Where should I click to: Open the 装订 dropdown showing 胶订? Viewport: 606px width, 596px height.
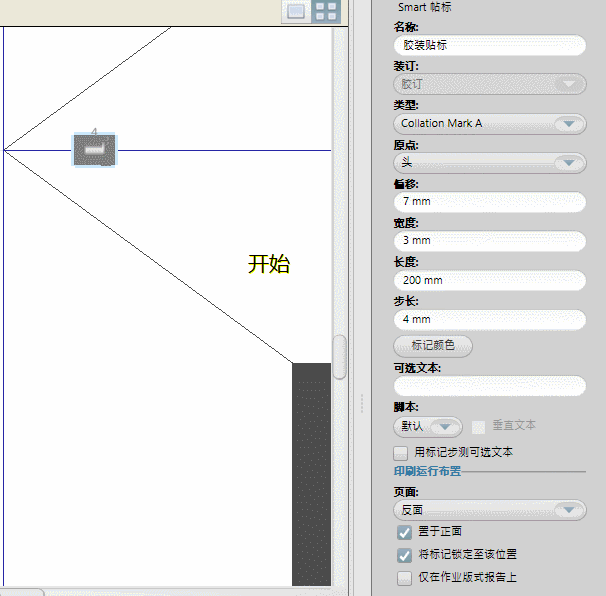(490, 84)
